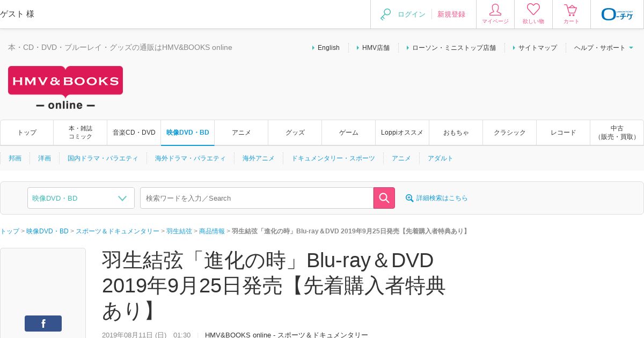
Task: Open the shopping cart icon
Action: (x=571, y=10)
